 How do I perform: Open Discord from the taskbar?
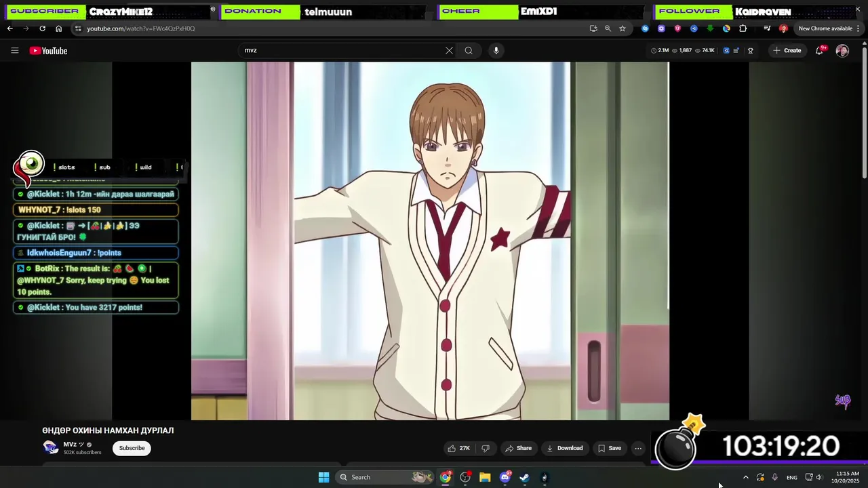(505, 477)
